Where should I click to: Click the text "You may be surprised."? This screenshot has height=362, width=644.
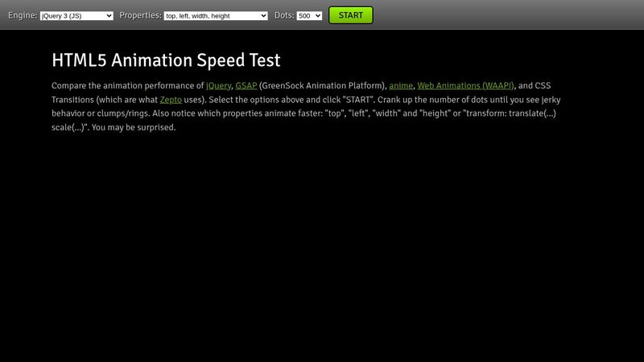tap(134, 128)
